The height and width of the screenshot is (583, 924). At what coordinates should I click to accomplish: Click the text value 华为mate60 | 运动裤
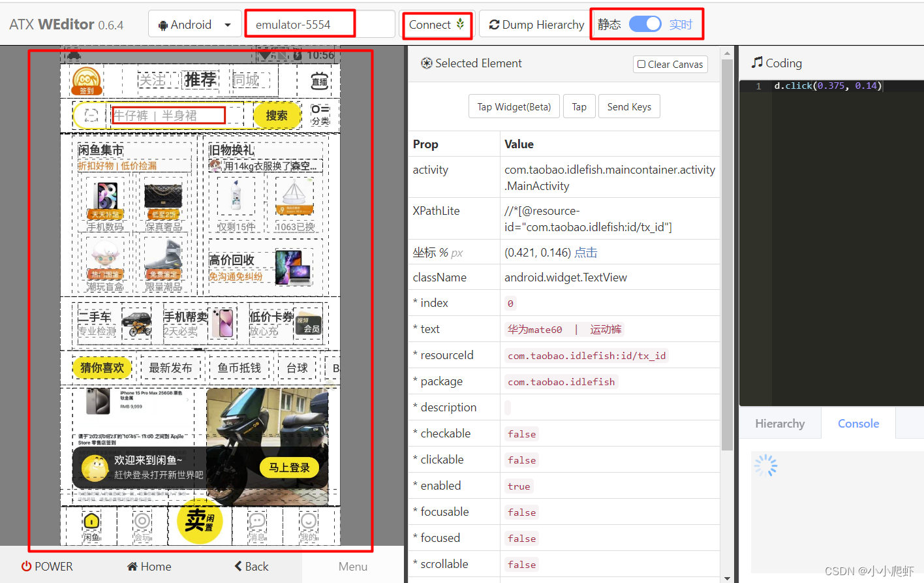click(x=564, y=330)
